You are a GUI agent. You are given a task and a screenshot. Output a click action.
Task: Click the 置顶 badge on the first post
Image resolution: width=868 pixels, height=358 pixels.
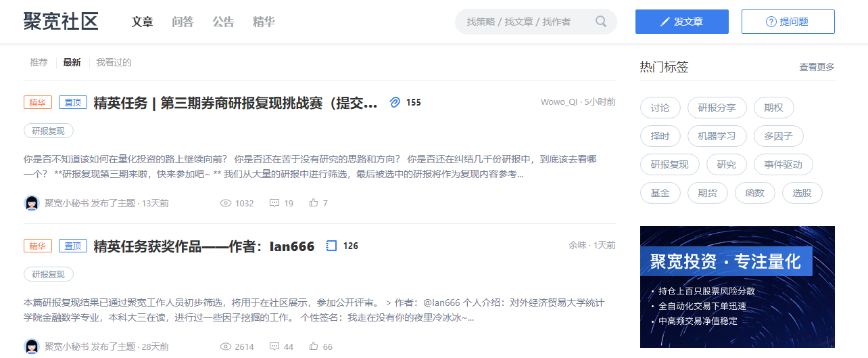point(73,102)
